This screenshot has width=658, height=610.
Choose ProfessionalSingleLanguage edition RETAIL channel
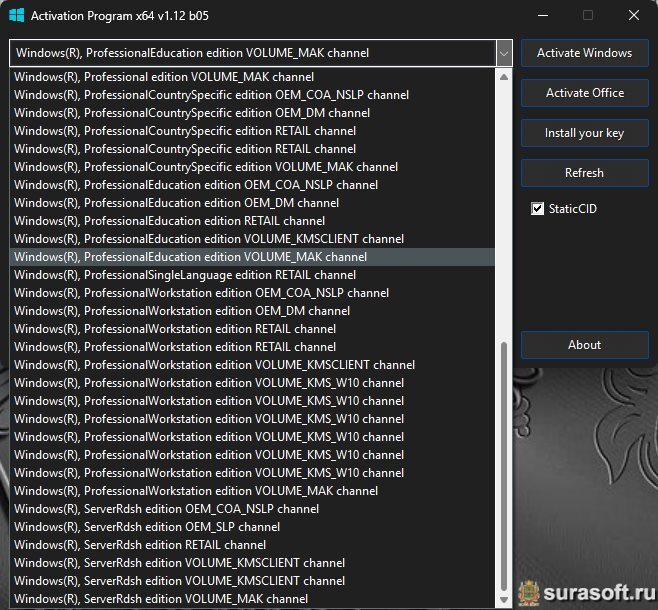tap(252, 275)
